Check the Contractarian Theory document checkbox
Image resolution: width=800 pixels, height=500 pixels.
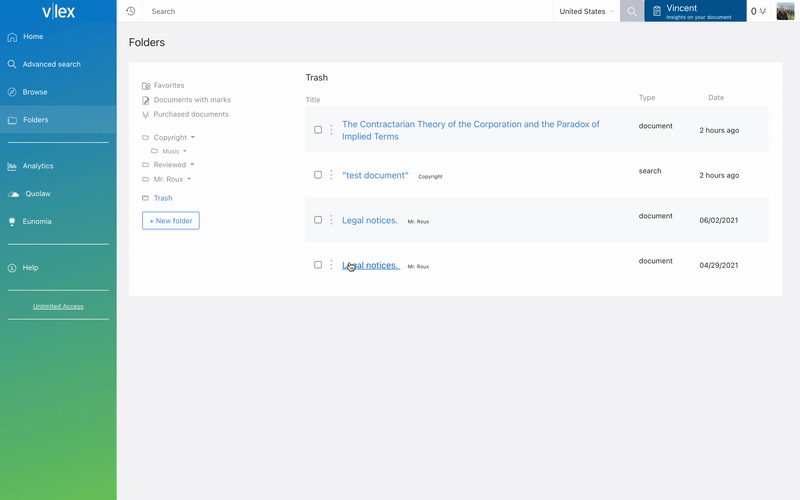[318, 130]
